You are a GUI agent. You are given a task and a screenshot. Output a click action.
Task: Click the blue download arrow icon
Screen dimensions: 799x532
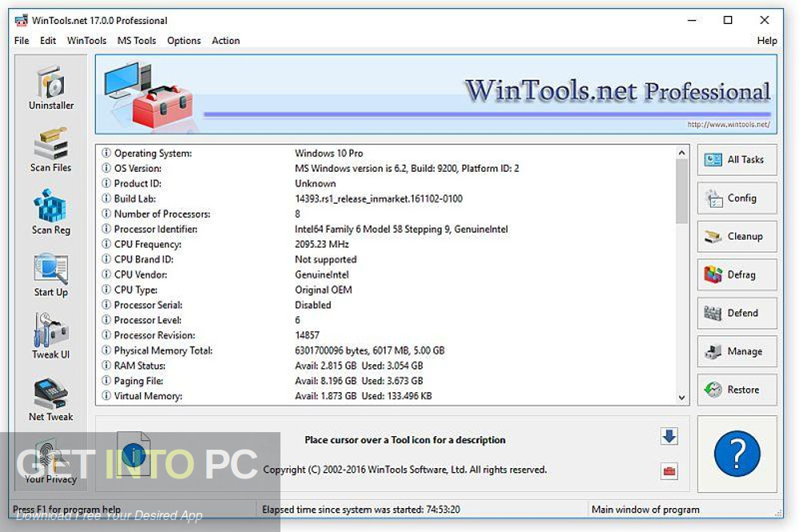pyautogui.click(x=669, y=438)
